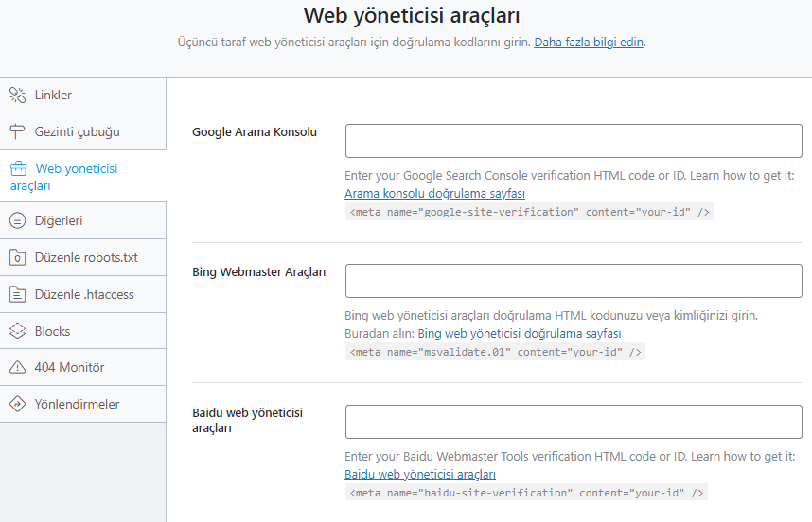Switch to the 404 Monitör tab label
This screenshot has width=812, height=522.
pyautogui.click(x=69, y=367)
